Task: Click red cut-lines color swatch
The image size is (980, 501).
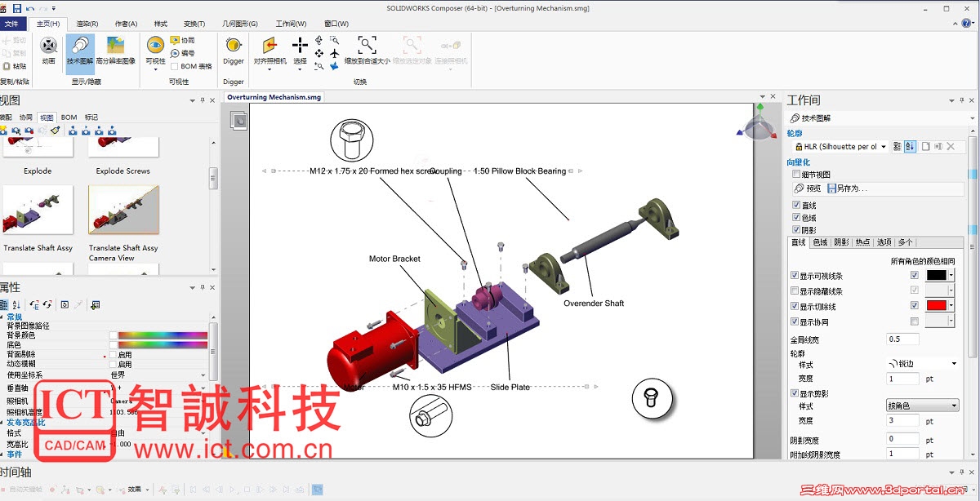Action: pos(936,306)
